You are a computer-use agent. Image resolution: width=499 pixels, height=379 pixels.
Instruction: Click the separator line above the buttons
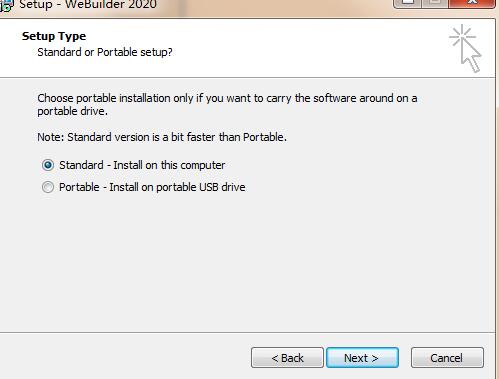click(247, 332)
